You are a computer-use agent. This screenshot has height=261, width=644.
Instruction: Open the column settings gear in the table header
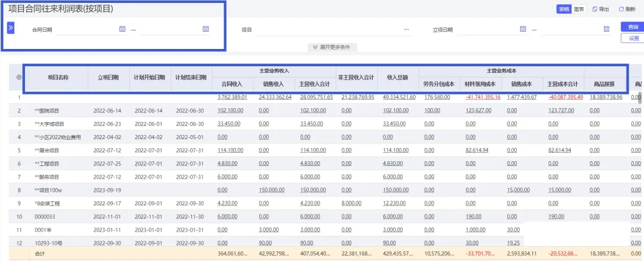pyautogui.click(x=18, y=77)
